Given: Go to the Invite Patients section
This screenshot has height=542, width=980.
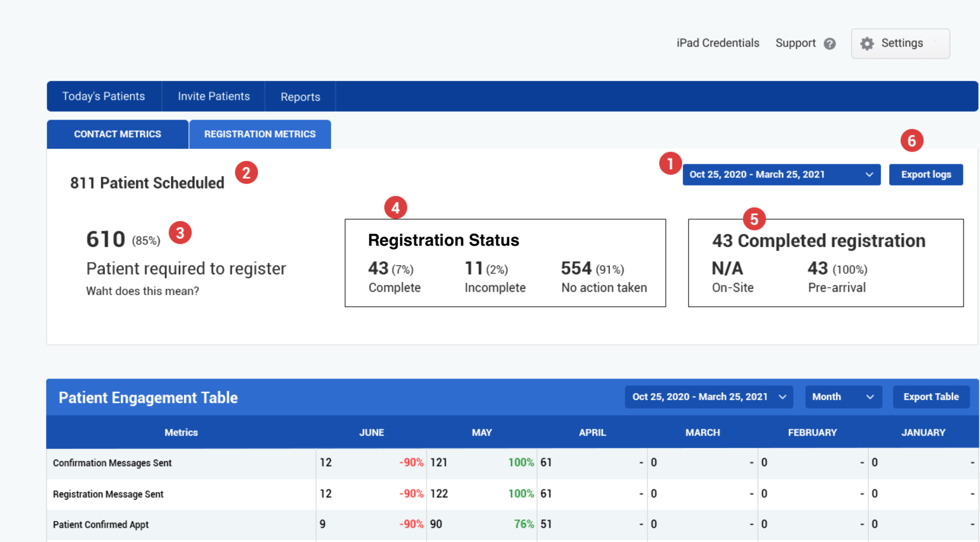Looking at the screenshot, I should [x=214, y=96].
